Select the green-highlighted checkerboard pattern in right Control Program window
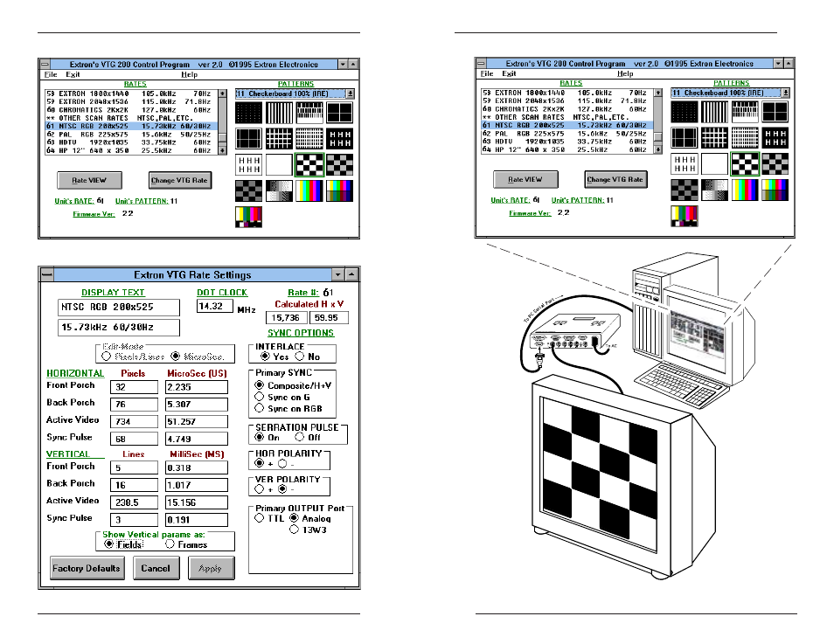 tap(745, 163)
